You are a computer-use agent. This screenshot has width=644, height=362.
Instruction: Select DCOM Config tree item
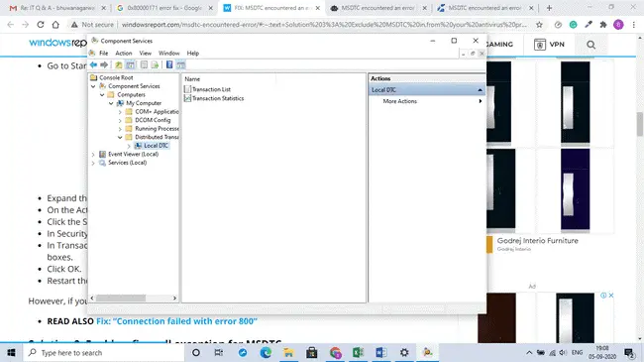coord(153,120)
